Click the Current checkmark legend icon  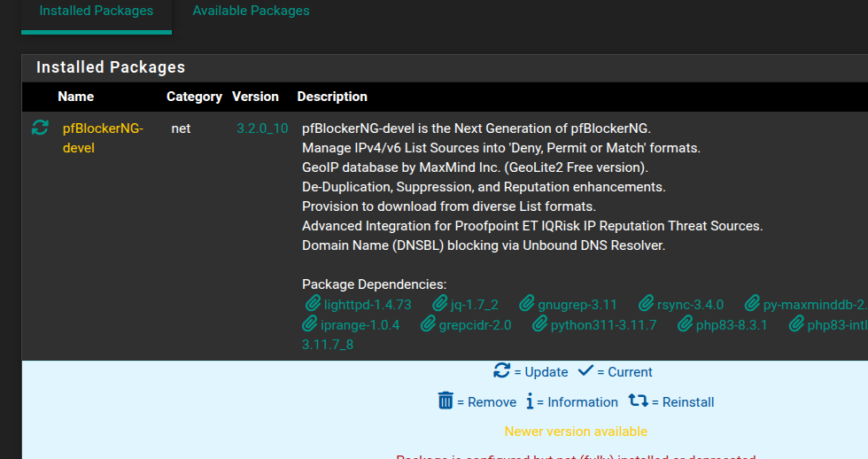click(x=585, y=370)
